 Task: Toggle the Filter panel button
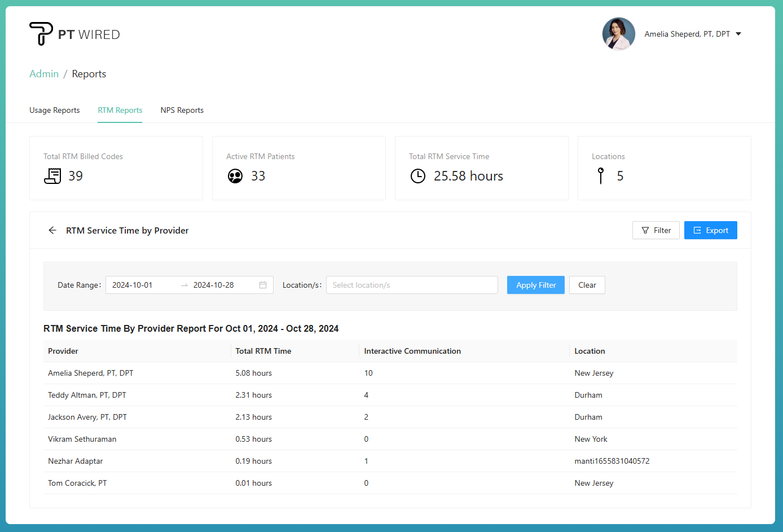point(656,230)
